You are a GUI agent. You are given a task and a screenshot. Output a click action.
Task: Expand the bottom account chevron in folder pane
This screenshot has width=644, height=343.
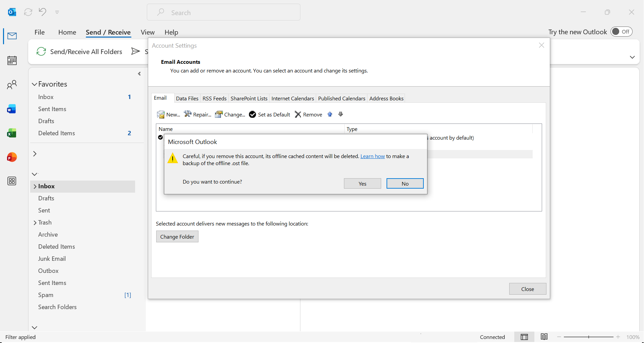click(x=35, y=328)
